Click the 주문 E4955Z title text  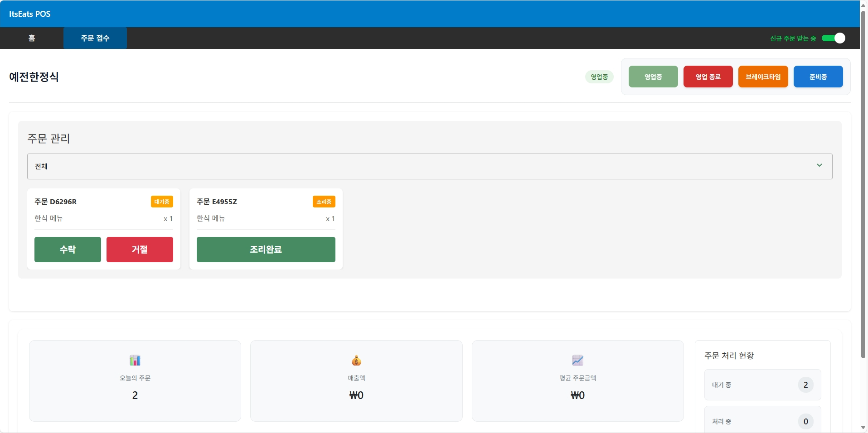[x=217, y=202]
